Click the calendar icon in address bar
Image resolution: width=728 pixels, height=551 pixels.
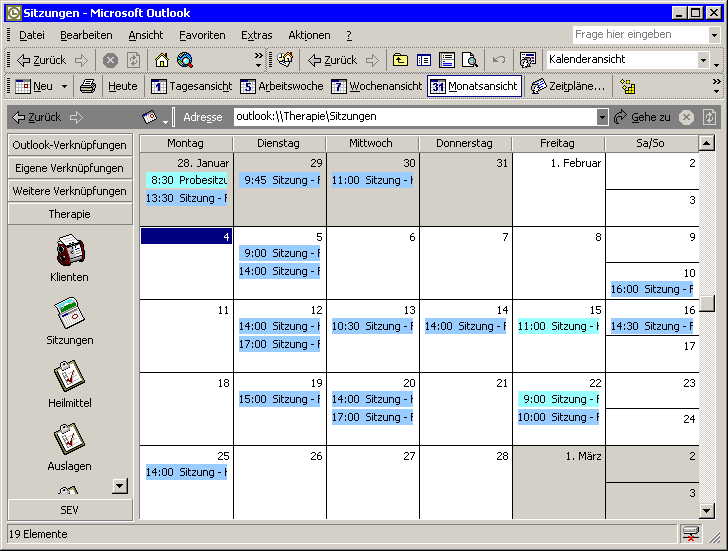tap(150, 117)
